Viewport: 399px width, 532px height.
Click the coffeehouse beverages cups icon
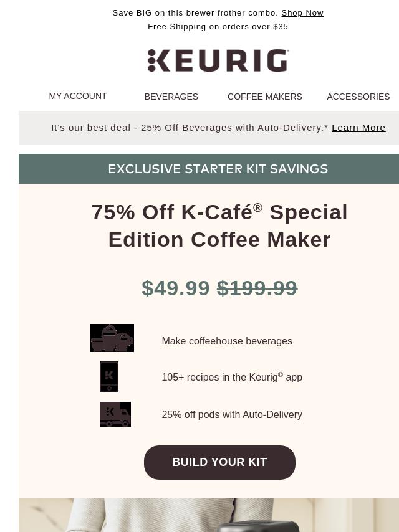click(x=112, y=338)
